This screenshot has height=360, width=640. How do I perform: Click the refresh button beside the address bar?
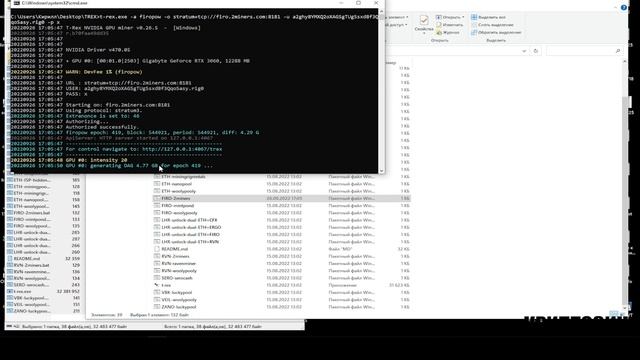(x=536, y=51)
